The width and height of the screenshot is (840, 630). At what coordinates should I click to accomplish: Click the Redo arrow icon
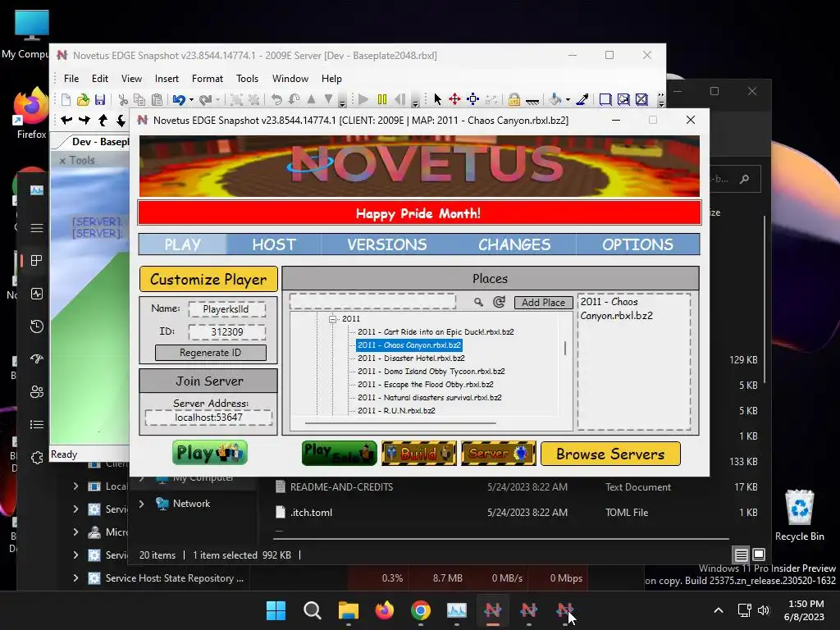(x=204, y=99)
